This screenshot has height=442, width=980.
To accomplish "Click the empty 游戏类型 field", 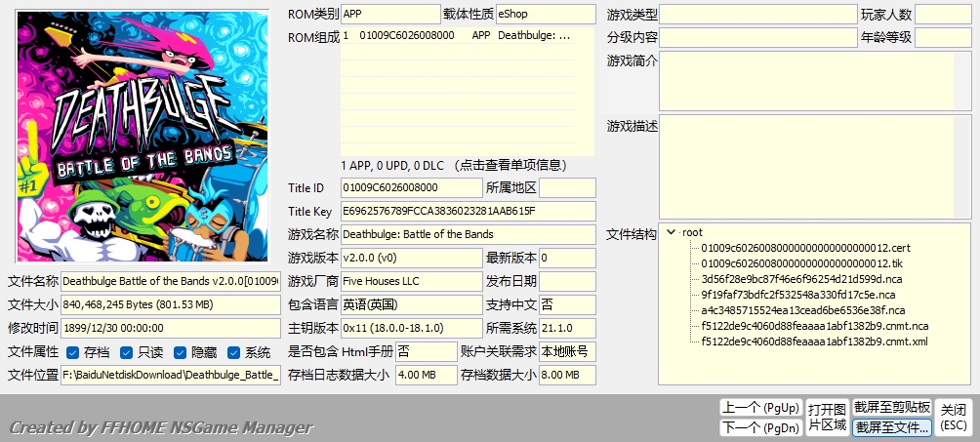I will (758, 15).
